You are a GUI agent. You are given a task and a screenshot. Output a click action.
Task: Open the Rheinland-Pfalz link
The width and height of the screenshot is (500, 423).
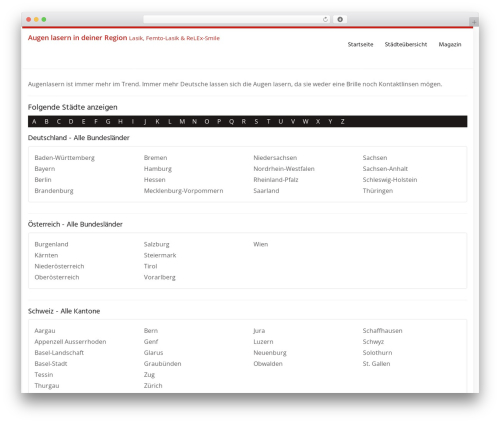click(276, 180)
